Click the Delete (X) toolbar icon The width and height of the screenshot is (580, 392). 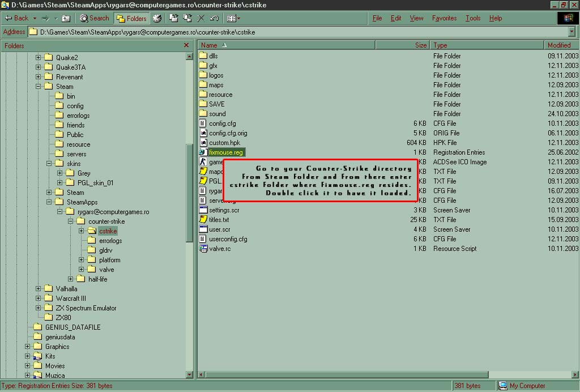pos(201,18)
